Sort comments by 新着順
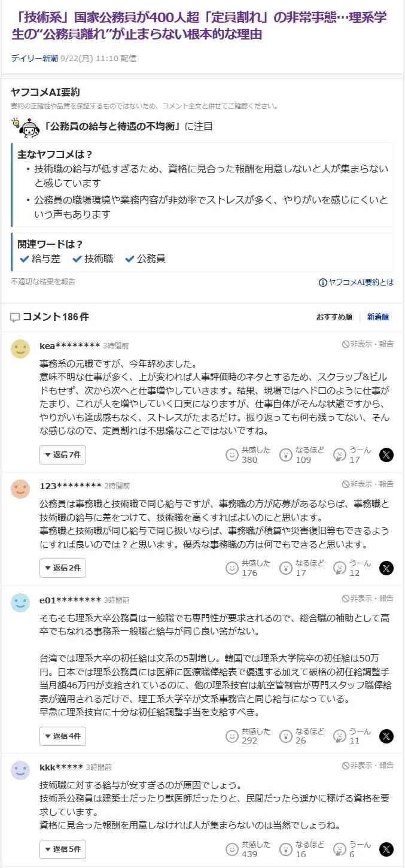 [378, 317]
